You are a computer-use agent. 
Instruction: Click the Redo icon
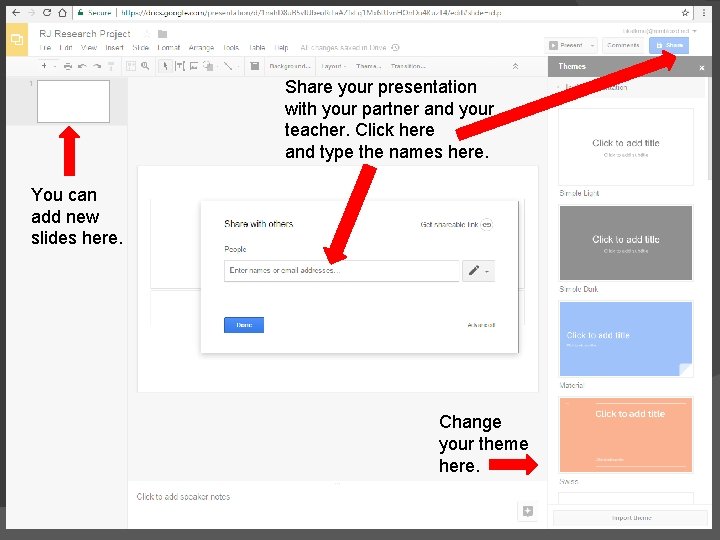pyautogui.click(x=97, y=67)
